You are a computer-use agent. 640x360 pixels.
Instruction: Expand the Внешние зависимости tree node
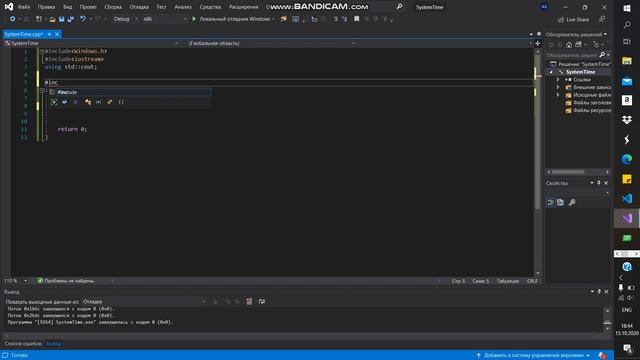[x=558, y=87]
